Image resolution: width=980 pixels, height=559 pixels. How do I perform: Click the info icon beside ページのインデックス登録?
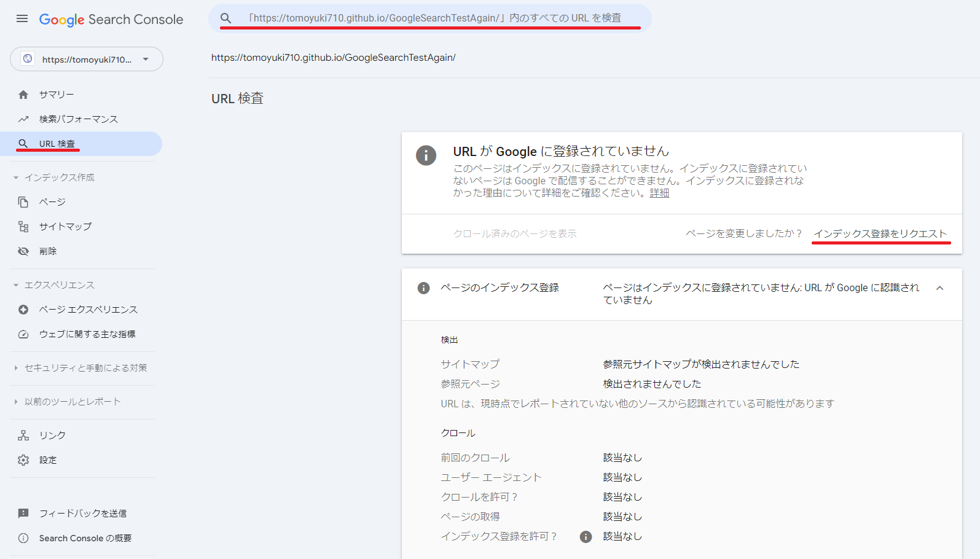423,288
